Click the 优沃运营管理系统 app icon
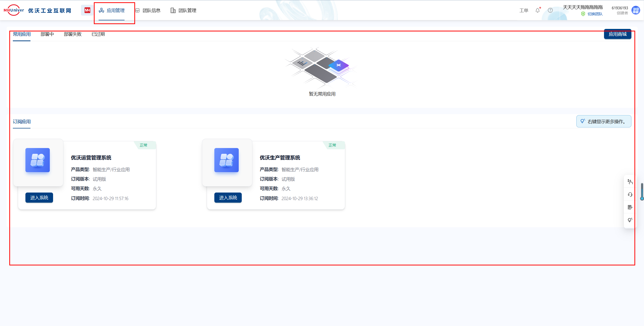Image resolution: width=644 pixels, height=326 pixels. point(38,160)
